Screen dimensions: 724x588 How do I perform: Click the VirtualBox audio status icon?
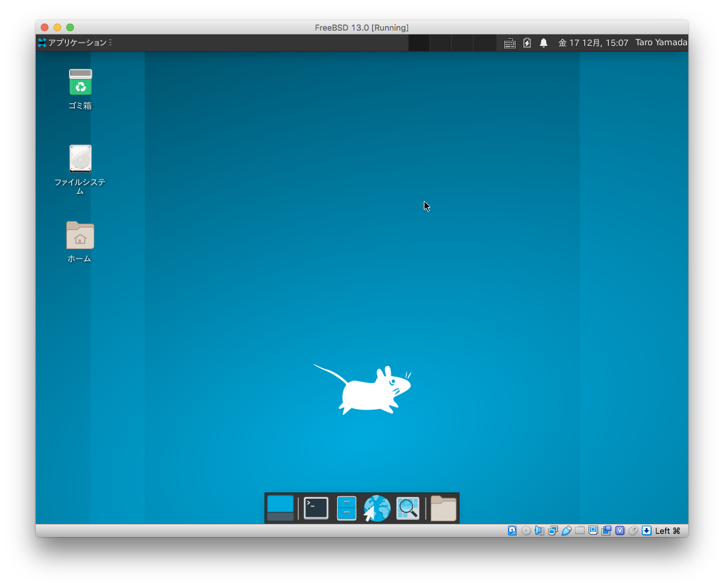539,531
